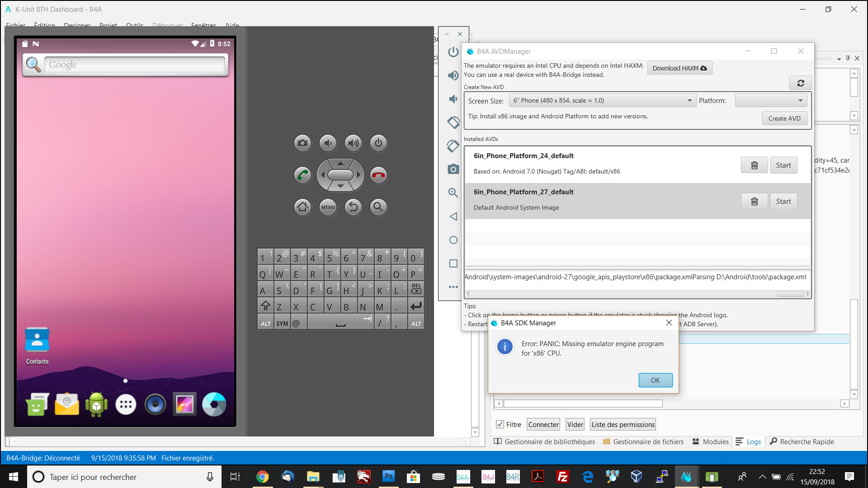
Task: Click the refresh icon in AVDManager
Action: (x=800, y=83)
